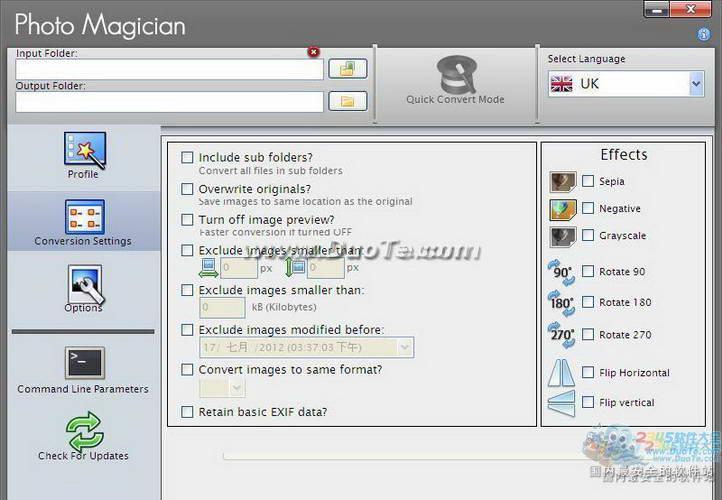Click the blue info icon

[704, 35]
